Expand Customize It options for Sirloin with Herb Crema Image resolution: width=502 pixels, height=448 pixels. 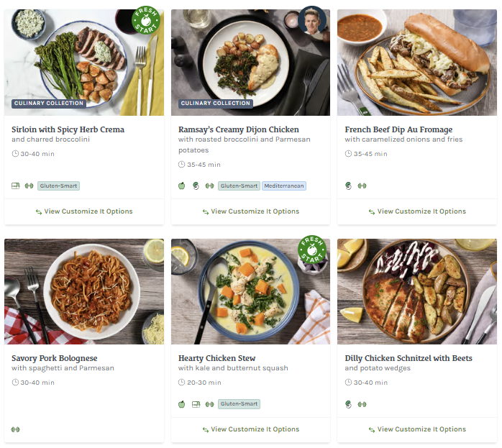[84, 211]
